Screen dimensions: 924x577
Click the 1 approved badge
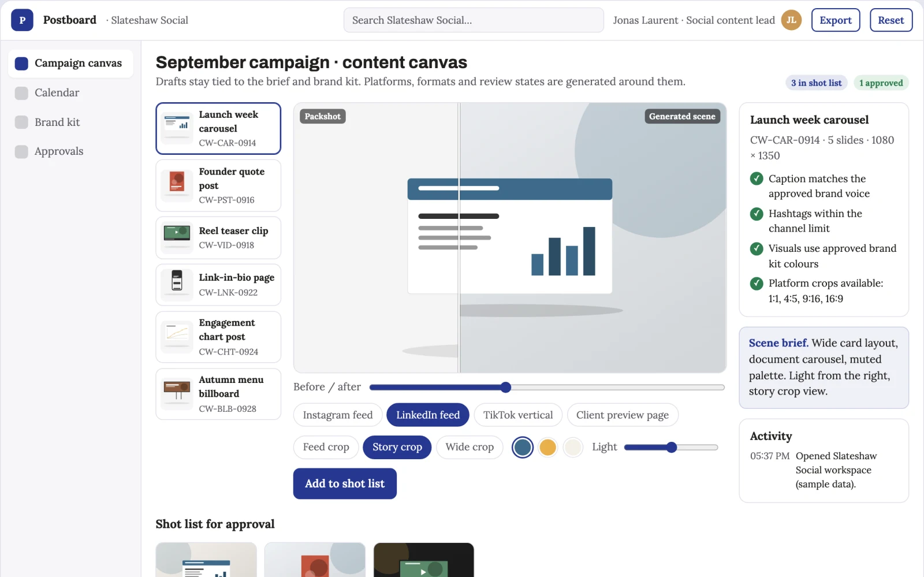pyautogui.click(x=881, y=83)
